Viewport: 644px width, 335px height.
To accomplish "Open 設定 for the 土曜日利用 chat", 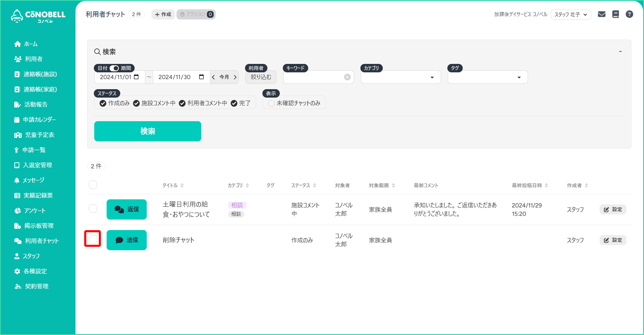I will (x=613, y=209).
